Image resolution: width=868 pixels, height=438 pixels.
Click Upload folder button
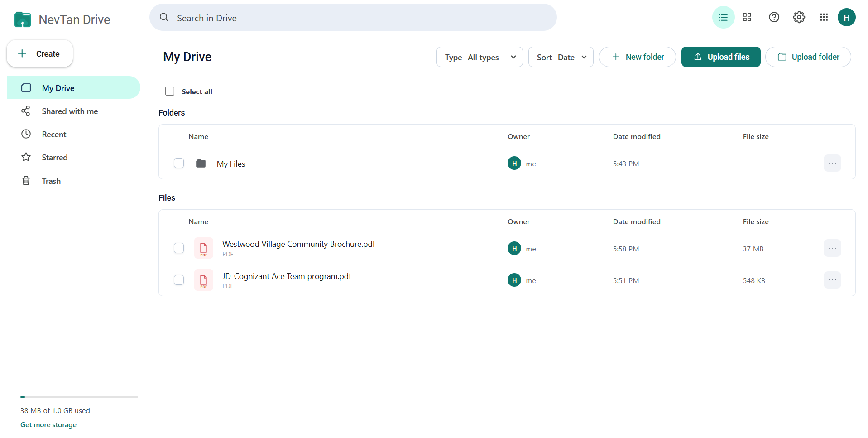coord(808,57)
